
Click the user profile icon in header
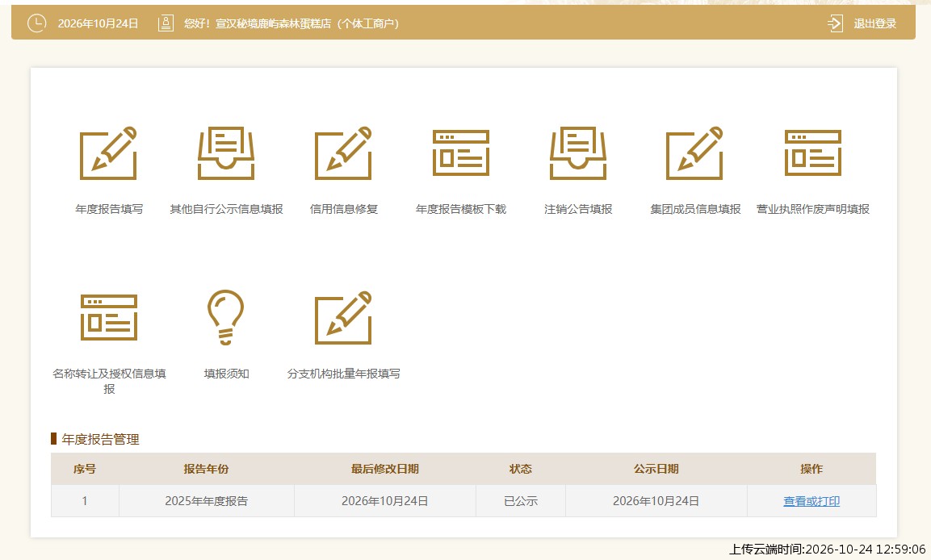[x=166, y=23]
